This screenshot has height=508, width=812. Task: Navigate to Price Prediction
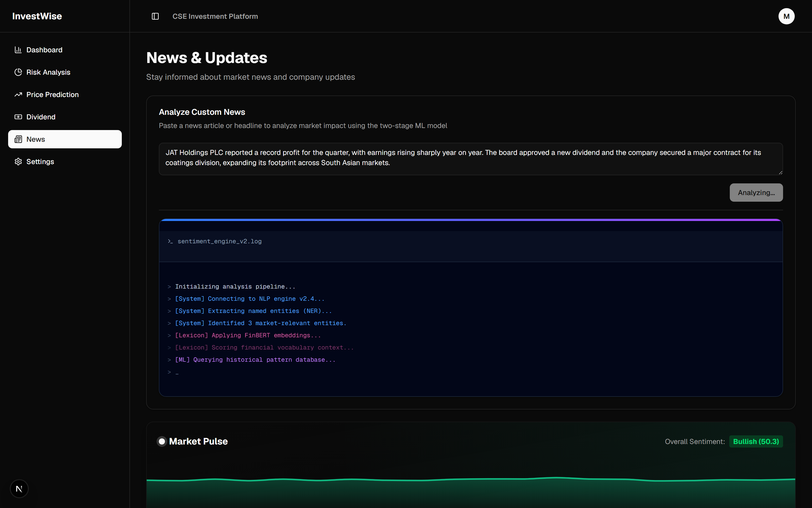(65, 94)
